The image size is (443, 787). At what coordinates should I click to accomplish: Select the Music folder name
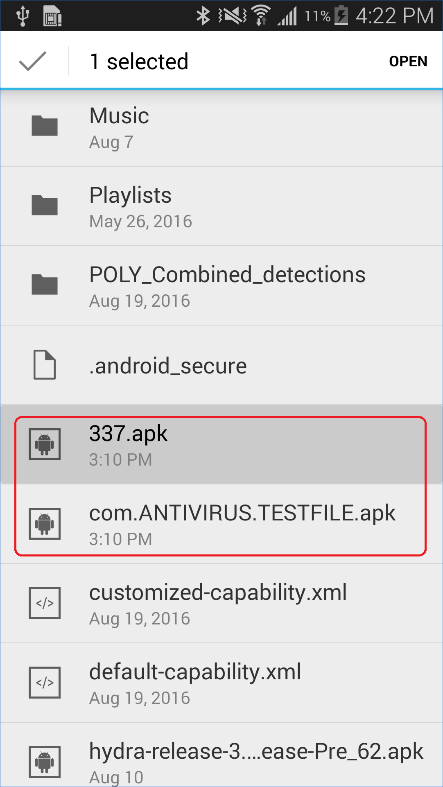pos(119,116)
